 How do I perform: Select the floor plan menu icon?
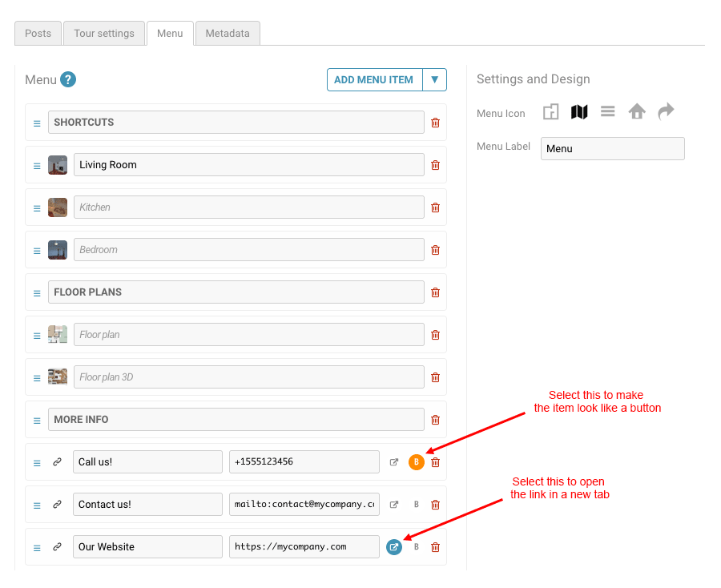point(550,112)
